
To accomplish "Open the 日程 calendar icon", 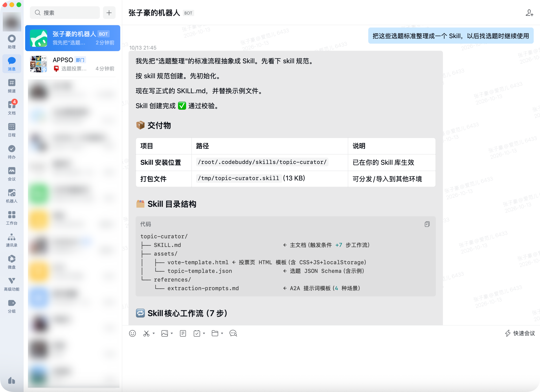I will pos(12,130).
